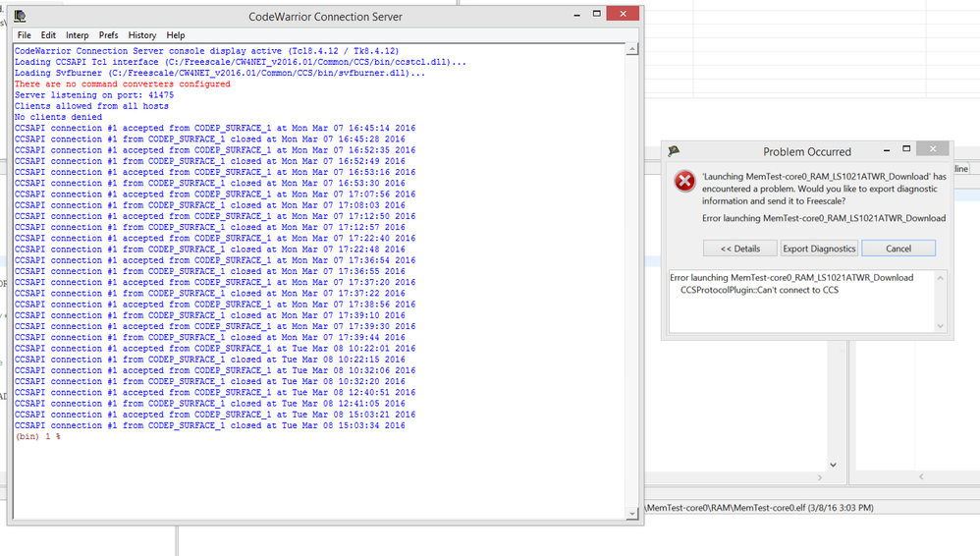The image size is (980, 556).
Task: Click the console scrollbar up arrow
Action: (631, 49)
